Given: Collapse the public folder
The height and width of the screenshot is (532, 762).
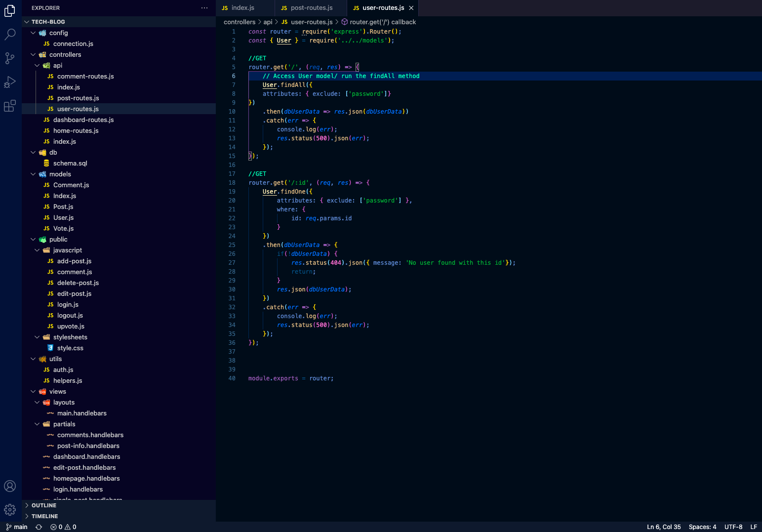Looking at the screenshot, I should coord(119,239).
